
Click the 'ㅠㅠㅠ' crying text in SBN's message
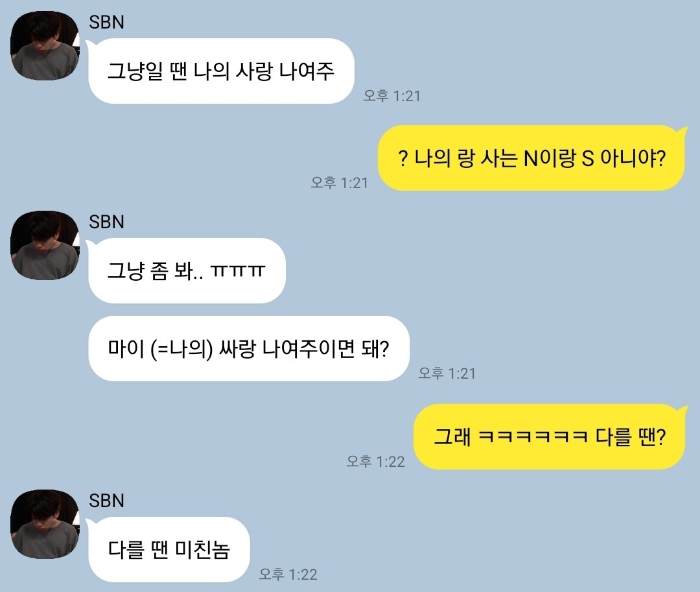(237, 271)
